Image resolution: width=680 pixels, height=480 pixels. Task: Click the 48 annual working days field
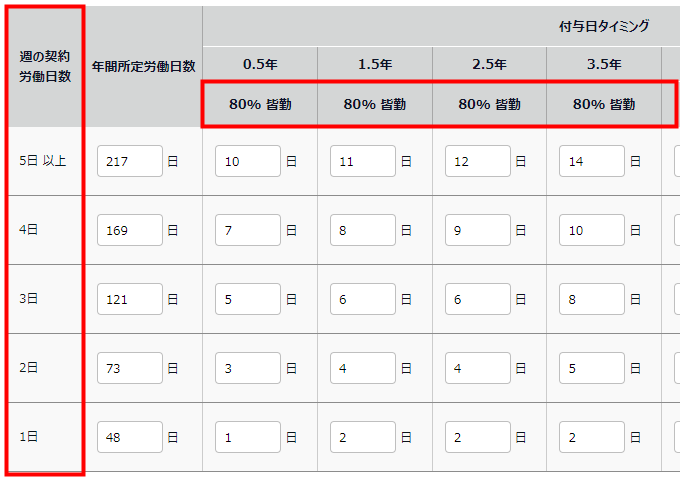pos(129,437)
